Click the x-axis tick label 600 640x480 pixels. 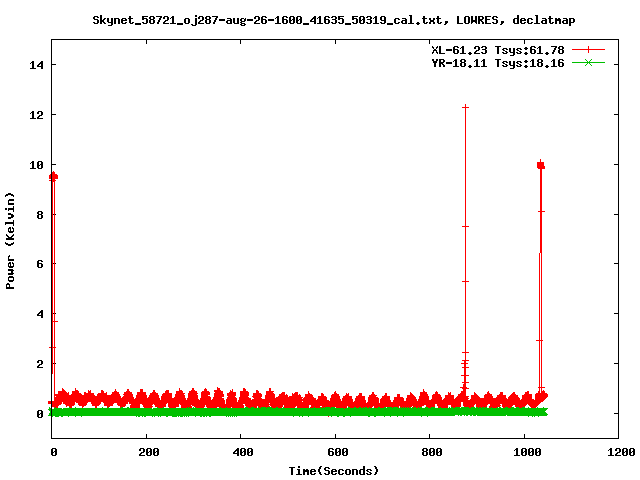click(337, 452)
